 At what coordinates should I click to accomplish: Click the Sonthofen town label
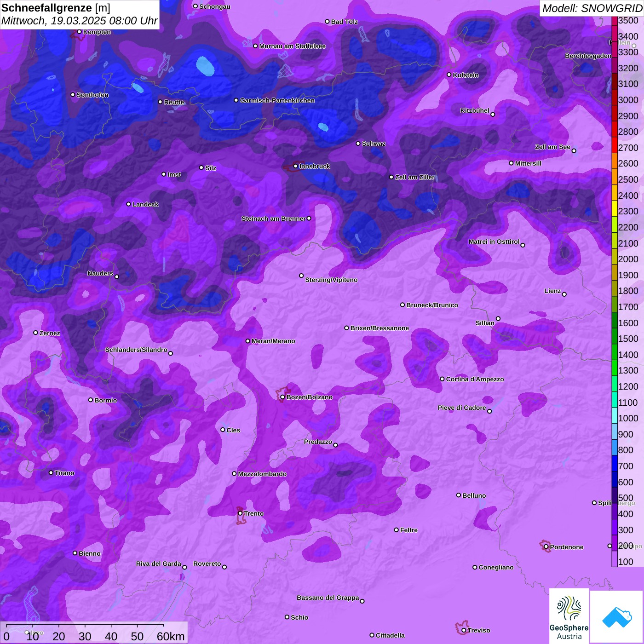point(92,95)
